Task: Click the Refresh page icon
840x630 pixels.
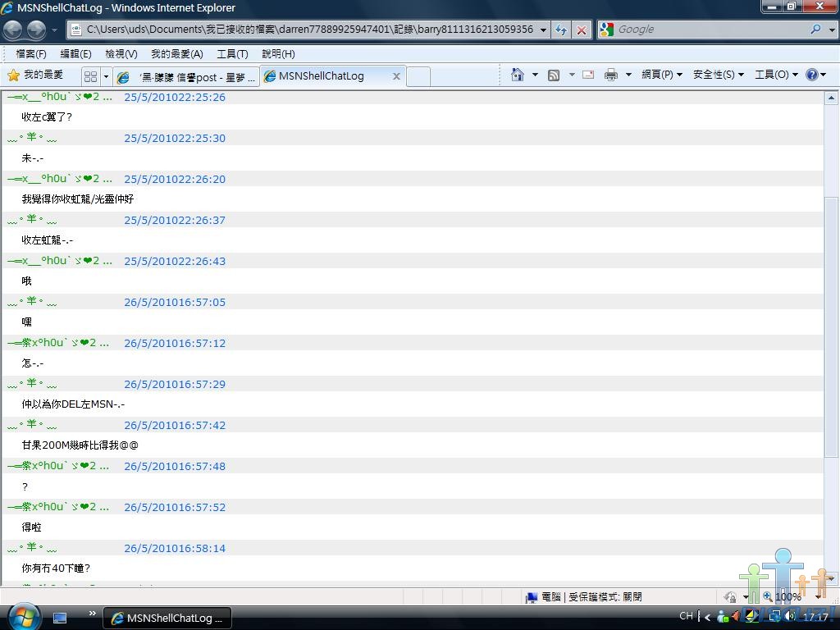Action: point(561,30)
